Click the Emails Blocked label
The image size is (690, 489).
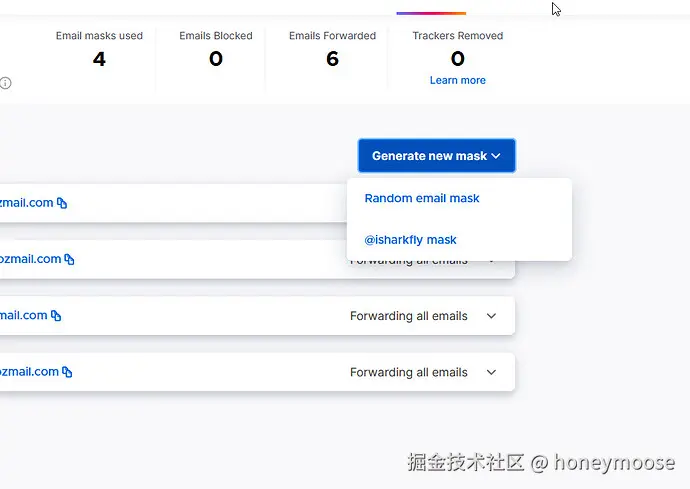click(216, 36)
